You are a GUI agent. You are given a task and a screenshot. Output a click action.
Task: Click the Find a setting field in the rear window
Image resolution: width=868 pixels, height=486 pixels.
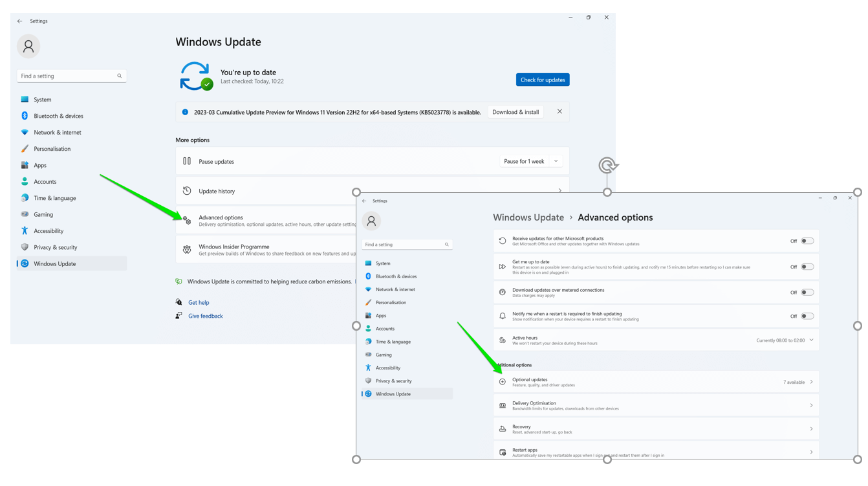click(72, 76)
